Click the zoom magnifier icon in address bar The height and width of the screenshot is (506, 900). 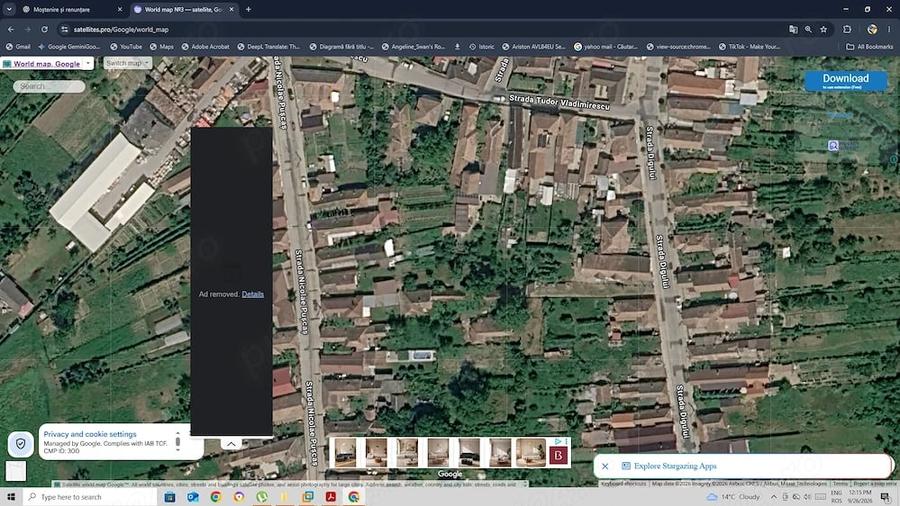[808, 29]
